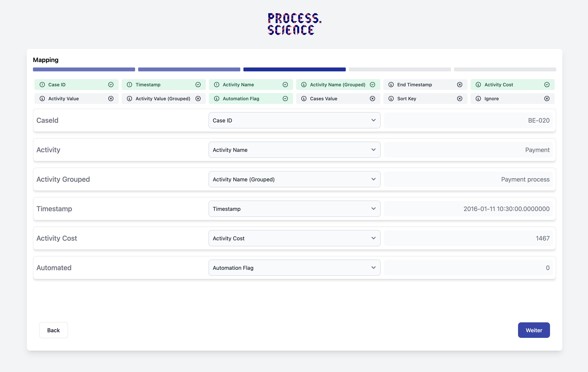Image resolution: width=588 pixels, height=372 pixels.
Task: Click the Payment sample value field
Action: click(468, 150)
